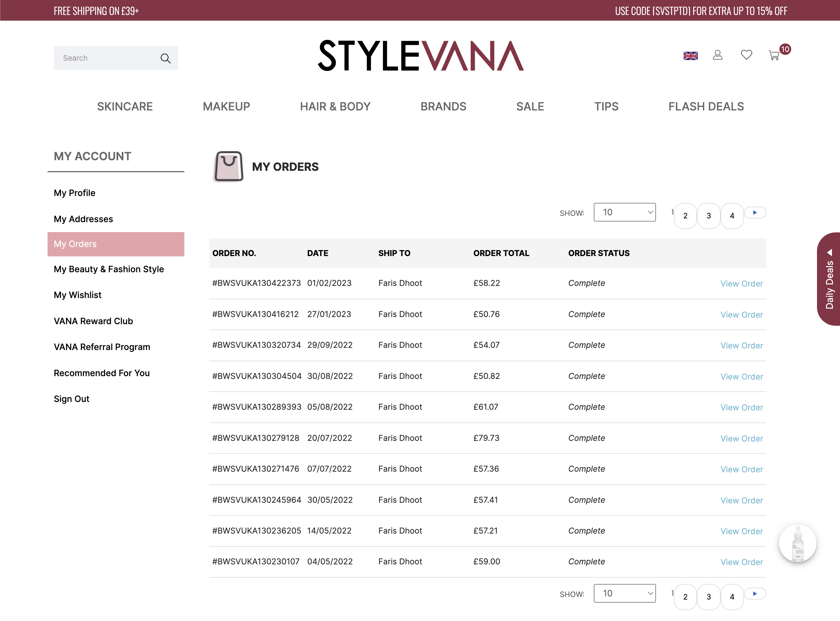The width and height of the screenshot is (840, 621).
Task: Open the SALE menu
Action: (530, 107)
